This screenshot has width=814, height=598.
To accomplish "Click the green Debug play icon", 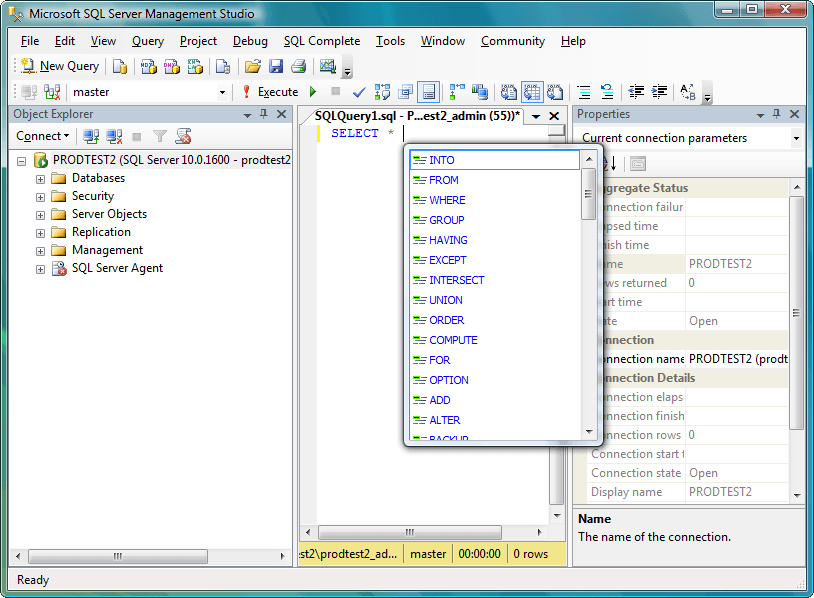I will [x=313, y=92].
